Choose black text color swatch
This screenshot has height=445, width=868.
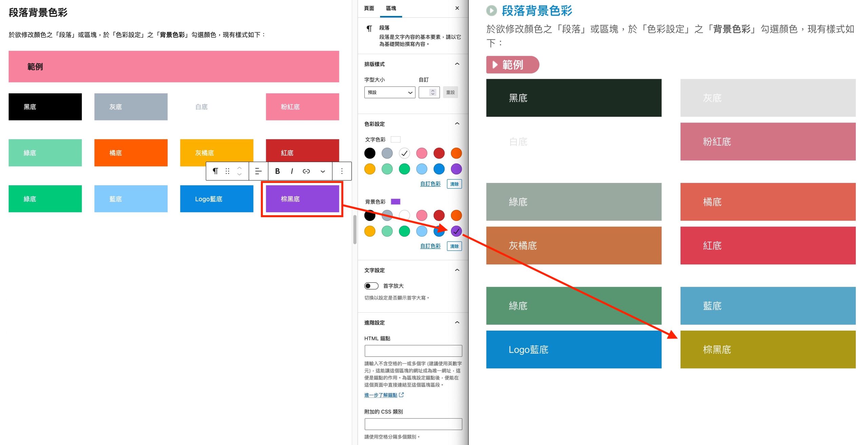[370, 153]
